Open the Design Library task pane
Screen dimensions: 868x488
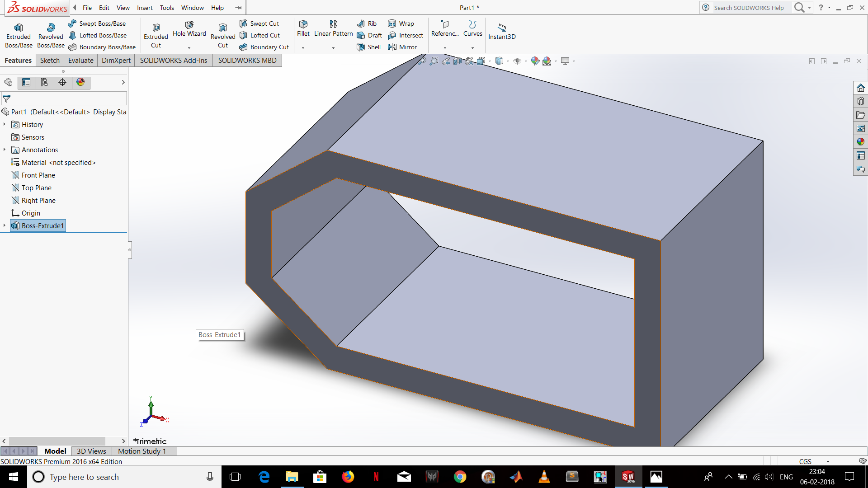tap(860, 101)
